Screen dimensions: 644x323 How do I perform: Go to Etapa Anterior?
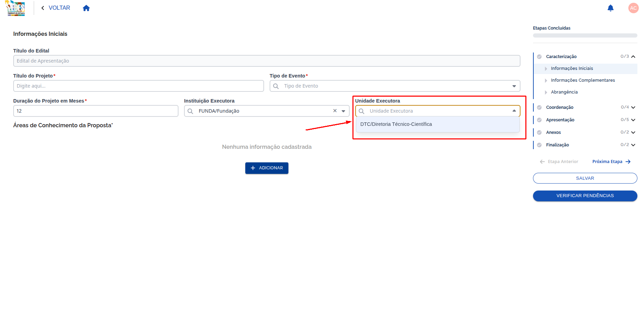point(559,162)
